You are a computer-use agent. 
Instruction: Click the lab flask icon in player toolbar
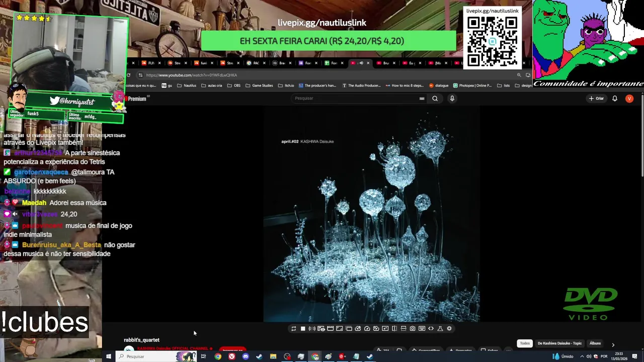[440, 328]
